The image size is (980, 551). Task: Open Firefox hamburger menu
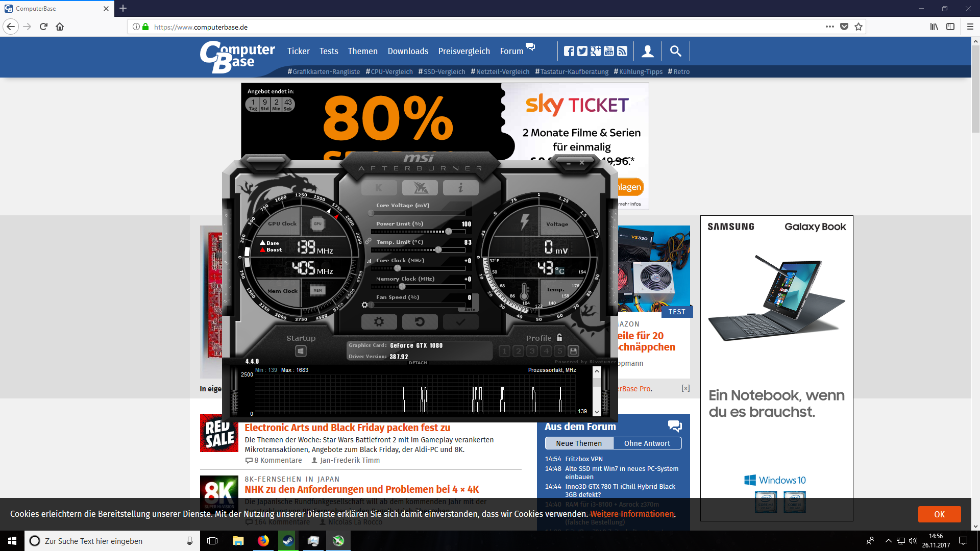(x=970, y=27)
